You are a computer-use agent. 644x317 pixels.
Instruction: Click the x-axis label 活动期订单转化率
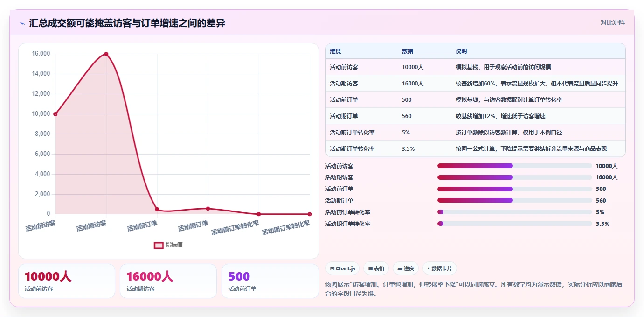pos(286,228)
